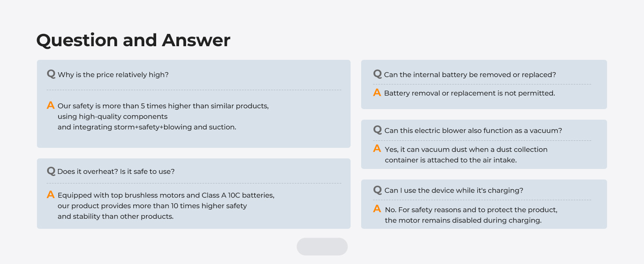The image size is (644, 264).
Task: Click the orange A icon for the charging safety answer
Action: pyautogui.click(x=377, y=209)
